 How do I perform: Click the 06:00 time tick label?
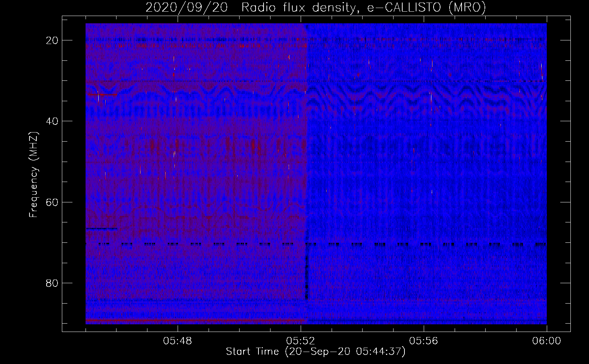point(547,341)
